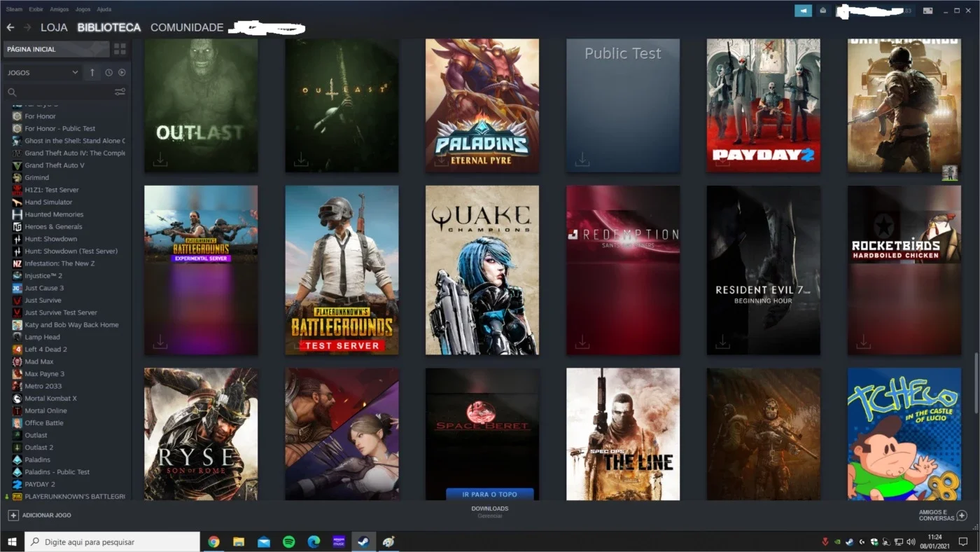
Task: Select Just Cause 3 in sidebar
Action: click(44, 288)
